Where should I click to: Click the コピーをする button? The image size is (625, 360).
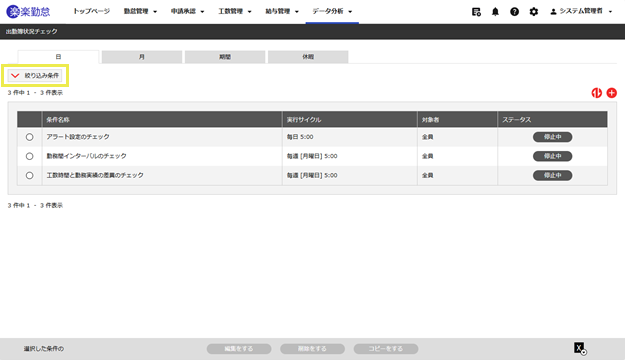[x=385, y=349]
